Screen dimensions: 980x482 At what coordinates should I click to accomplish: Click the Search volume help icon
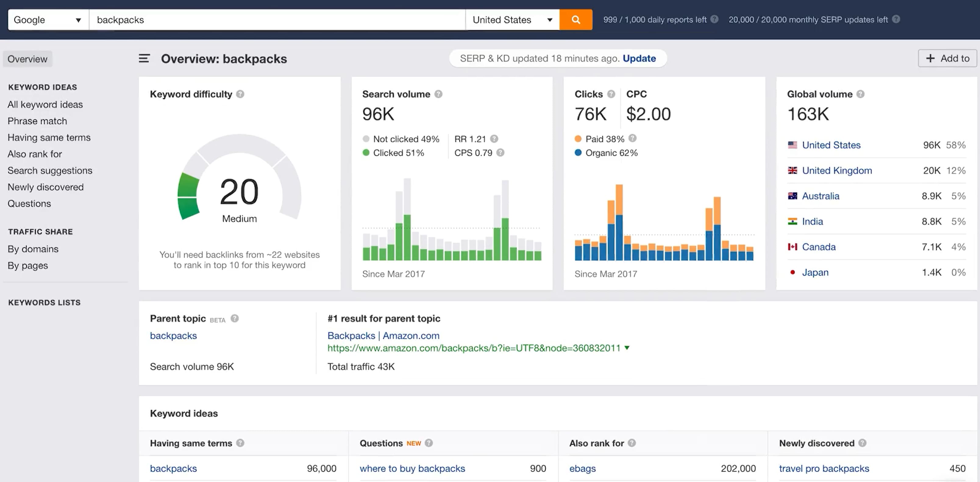point(438,94)
